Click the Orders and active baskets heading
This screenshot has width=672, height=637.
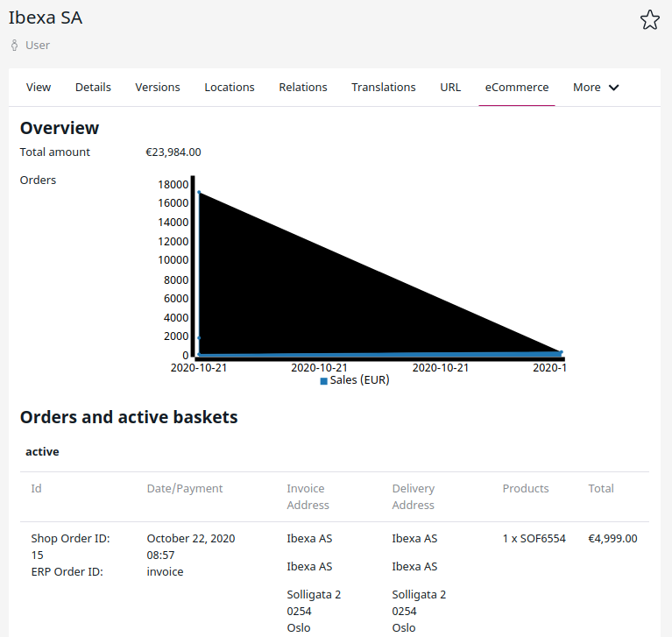pyautogui.click(x=129, y=417)
